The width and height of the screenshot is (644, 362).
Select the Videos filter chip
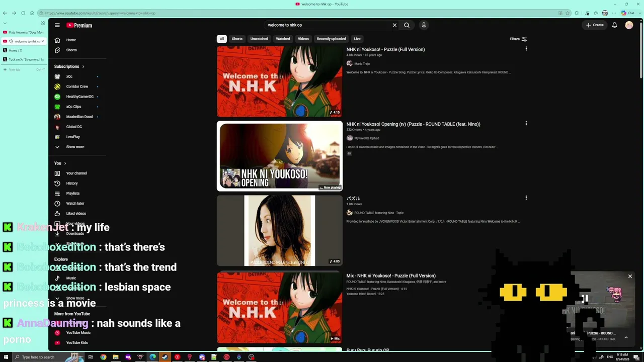pyautogui.click(x=303, y=39)
